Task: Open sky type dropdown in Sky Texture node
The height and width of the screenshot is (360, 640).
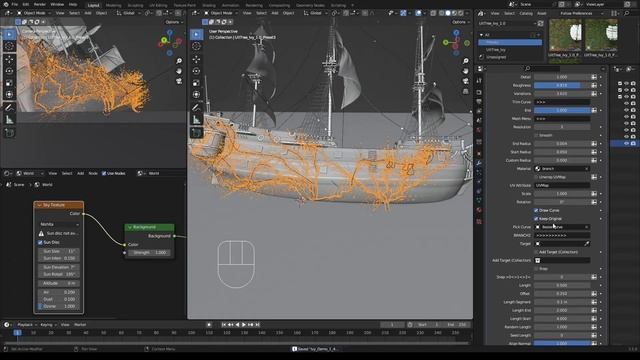Action: point(59,224)
